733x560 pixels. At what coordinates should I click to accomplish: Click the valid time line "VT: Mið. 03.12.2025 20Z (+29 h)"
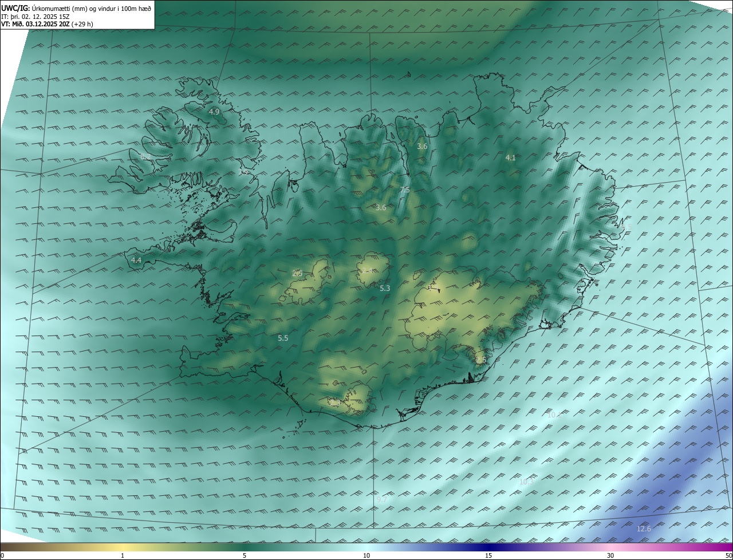[48, 24]
